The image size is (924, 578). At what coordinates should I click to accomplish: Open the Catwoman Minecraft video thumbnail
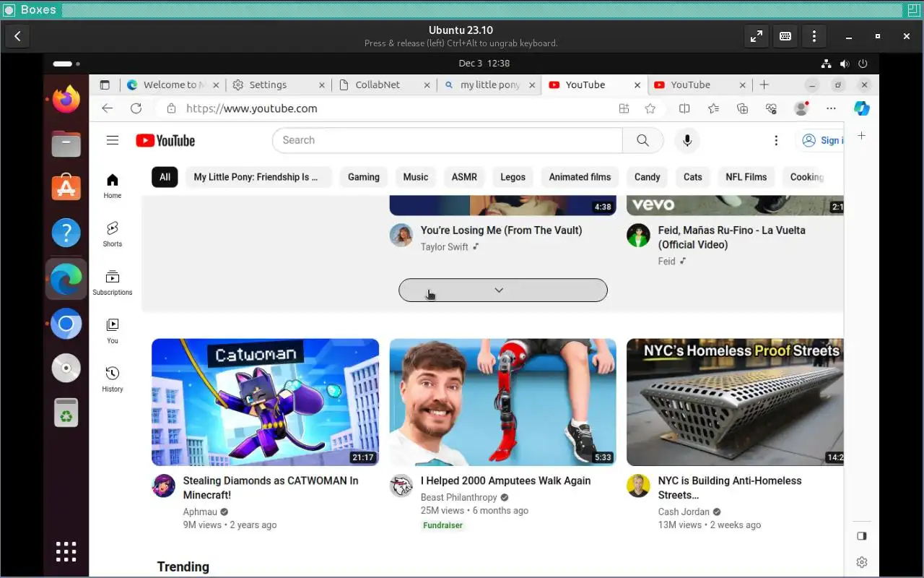(x=265, y=402)
